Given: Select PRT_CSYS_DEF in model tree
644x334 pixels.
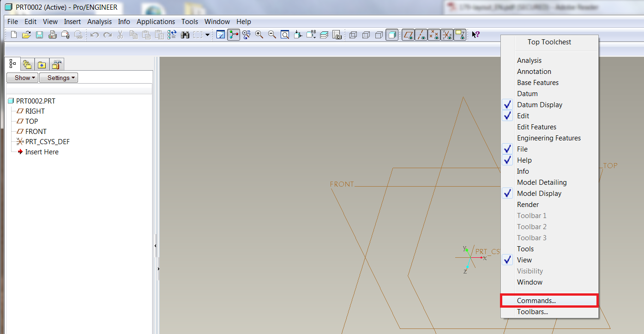Looking at the screenshot, I should [x=43, y=142].
